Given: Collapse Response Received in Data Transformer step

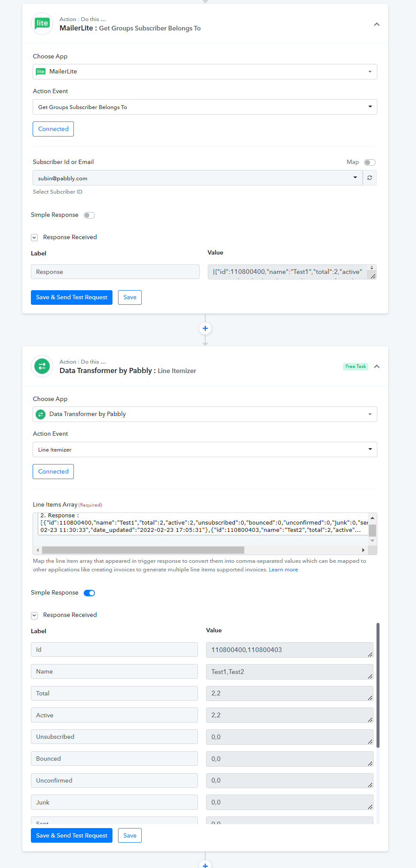Looking at the screenshot, I should point(34,615).
